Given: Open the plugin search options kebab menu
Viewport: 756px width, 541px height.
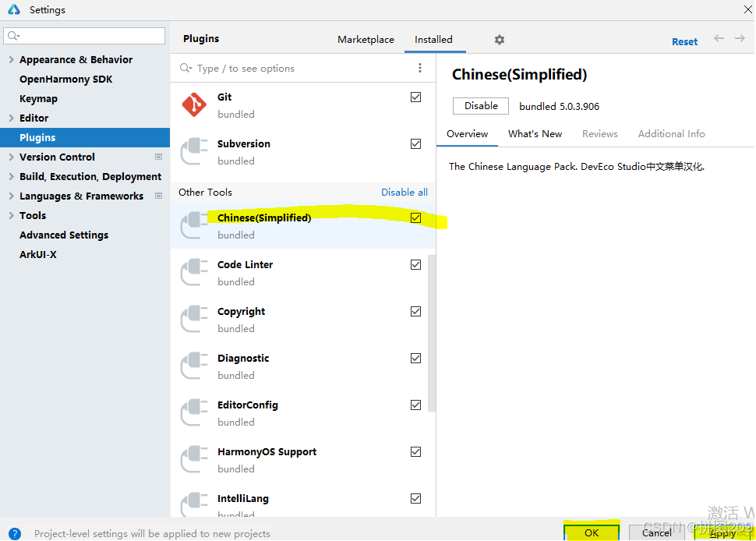Looking at the screenshot, I should click(420, 68).
